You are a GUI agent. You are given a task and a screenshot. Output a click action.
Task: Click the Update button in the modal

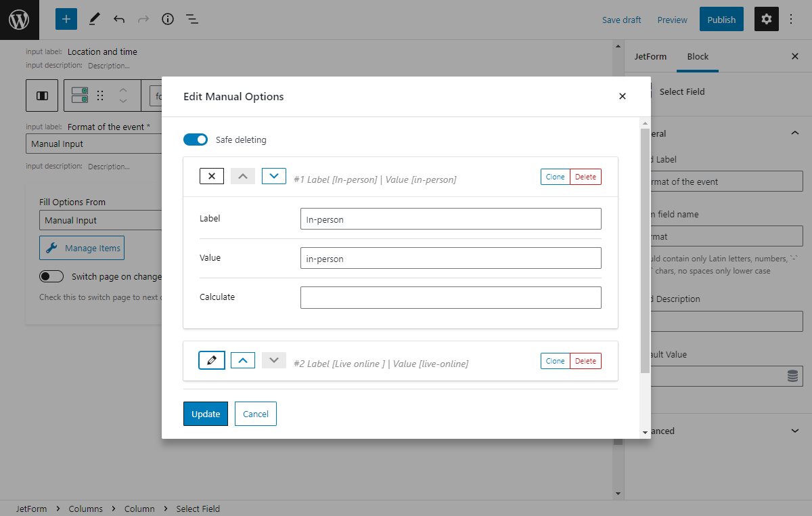[206, 414]
